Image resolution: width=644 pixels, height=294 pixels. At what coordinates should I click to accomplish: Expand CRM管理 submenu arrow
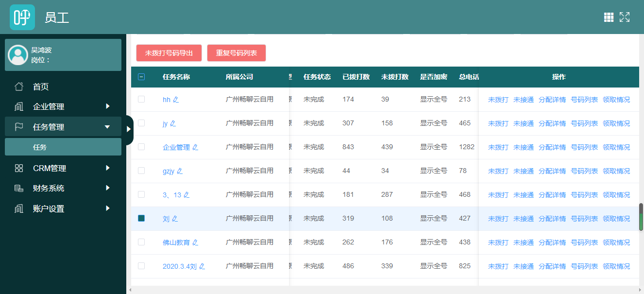[x=108, y=168]
